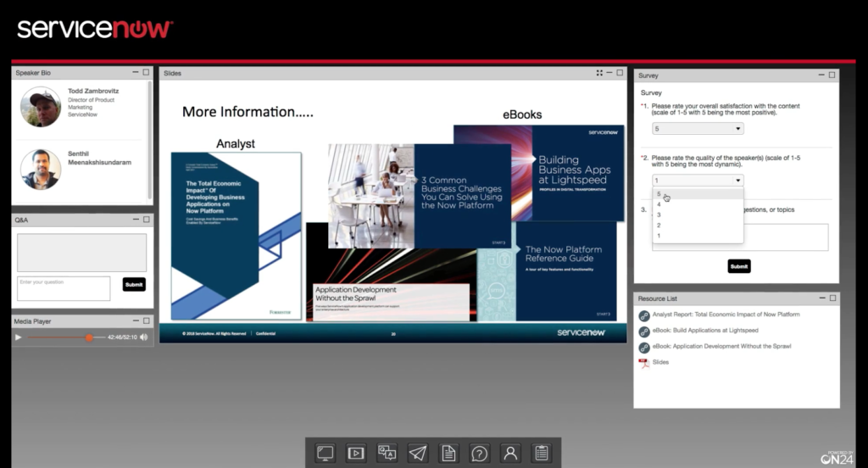Open the Media Player widget dock icon

click(x=356, y=453)
